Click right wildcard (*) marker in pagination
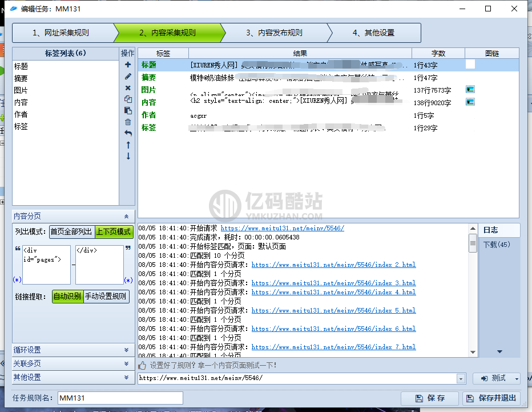The height and width of the screenshot is (412, 532). (x=128, y=280)
